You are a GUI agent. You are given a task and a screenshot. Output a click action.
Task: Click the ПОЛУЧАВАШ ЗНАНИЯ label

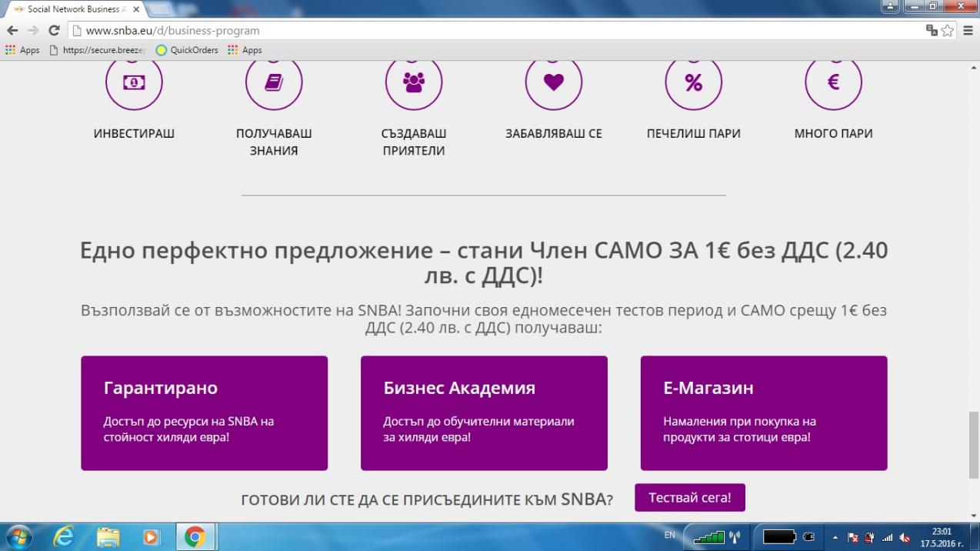[274, 142]
